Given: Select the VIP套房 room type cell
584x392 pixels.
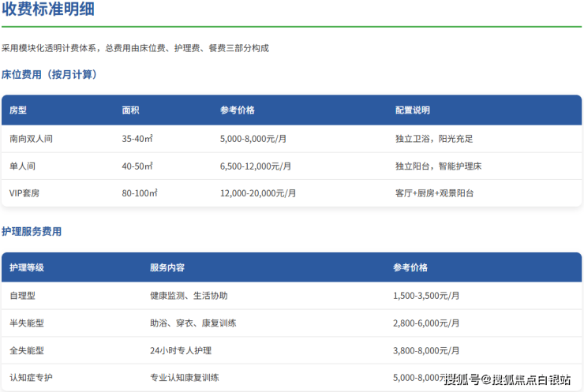Looking at the screenshot, I should [24, 193].
